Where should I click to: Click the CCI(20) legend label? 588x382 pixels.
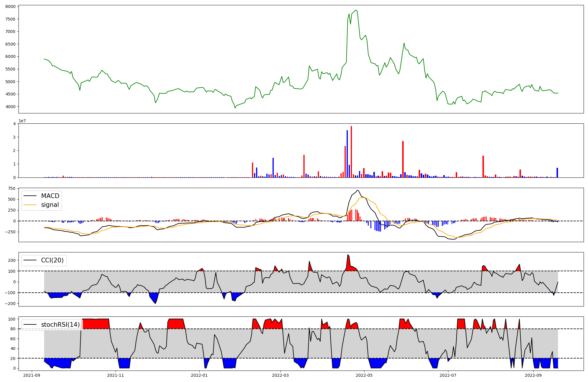[x=52, y=260]
